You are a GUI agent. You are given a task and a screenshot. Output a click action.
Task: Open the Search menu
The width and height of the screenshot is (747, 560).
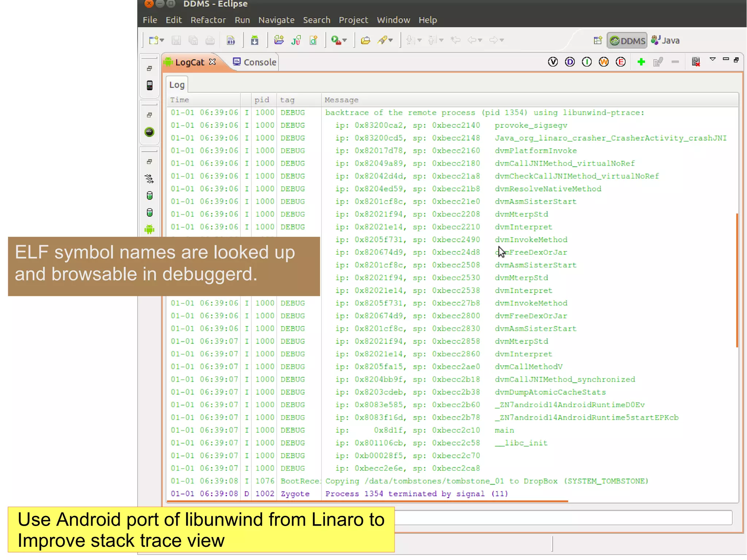coord(317,20)
